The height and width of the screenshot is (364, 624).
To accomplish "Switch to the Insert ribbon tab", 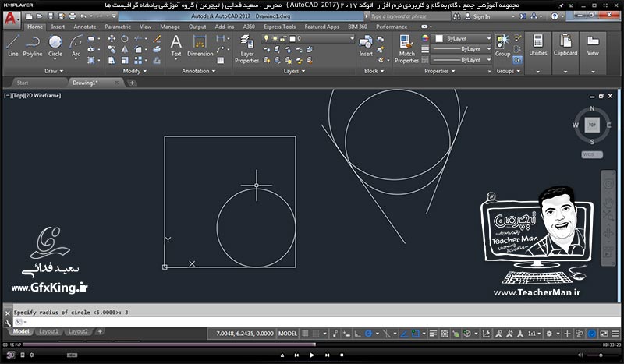I will pos(58,27).
